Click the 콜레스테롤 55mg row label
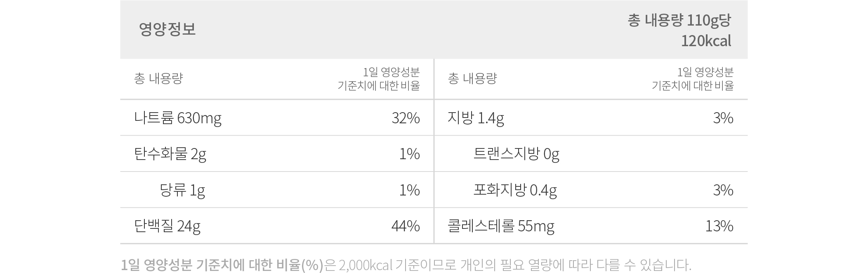The width and height of the screenshot is (868, 273). pyautogui.click(x=501, y=226)
